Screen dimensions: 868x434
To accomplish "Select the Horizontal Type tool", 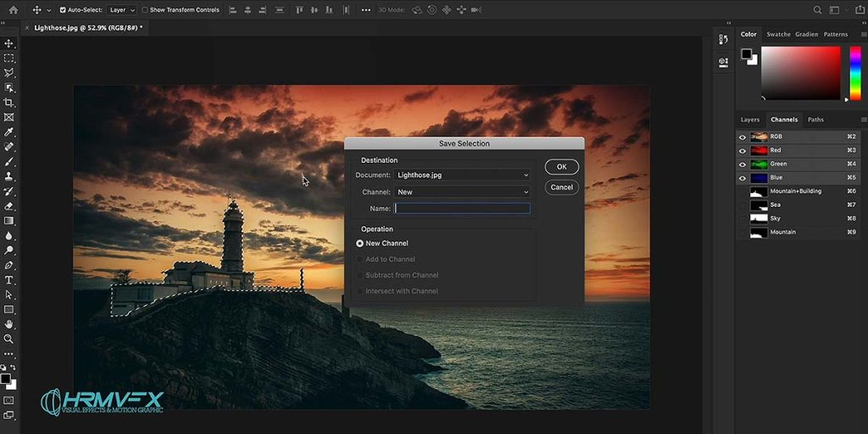I will 8,280.
